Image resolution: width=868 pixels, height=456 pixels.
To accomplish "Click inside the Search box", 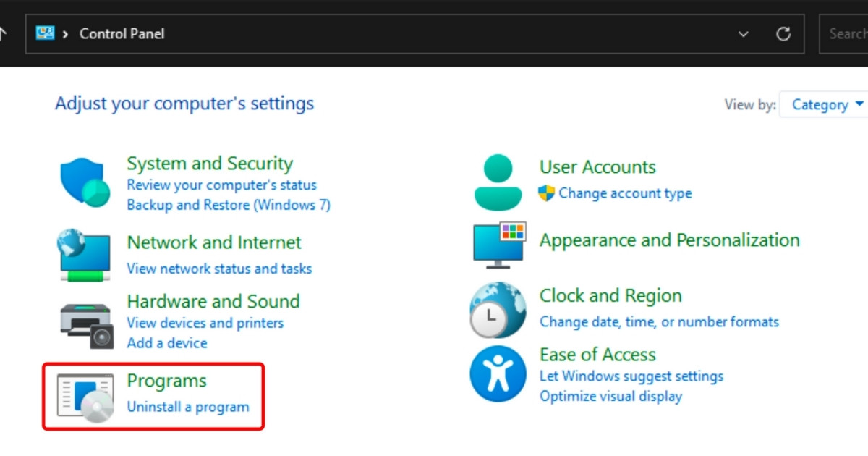I will point(846,34).
